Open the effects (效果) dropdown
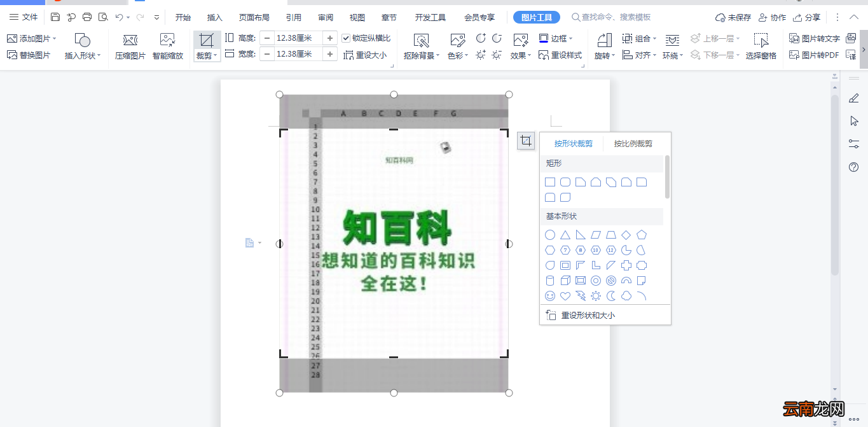The image size is (868, 427). (521, 55)
